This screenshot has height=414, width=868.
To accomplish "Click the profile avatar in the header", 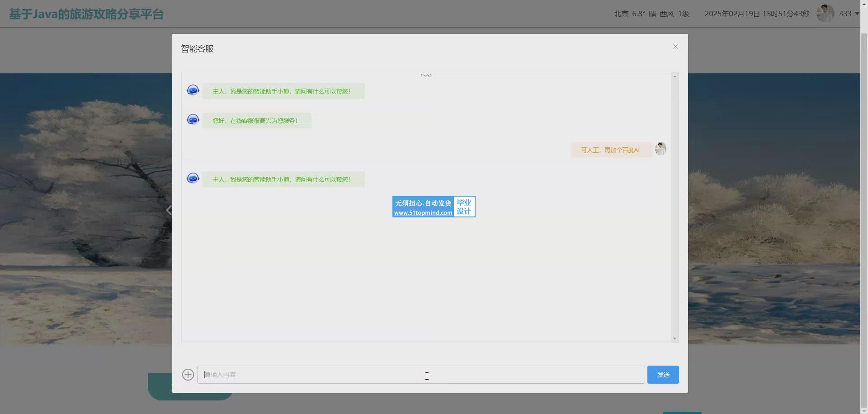I will [x=825, y=14].
